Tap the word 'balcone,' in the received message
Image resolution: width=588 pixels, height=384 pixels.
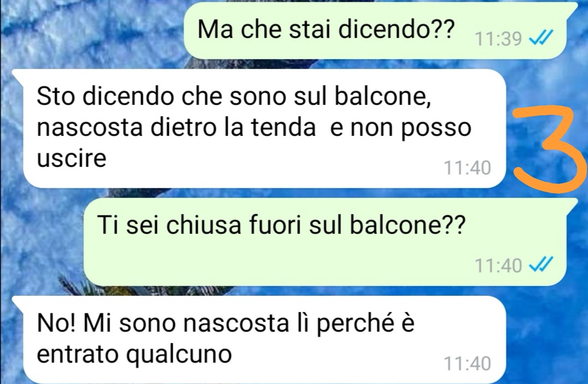point(383,97)
